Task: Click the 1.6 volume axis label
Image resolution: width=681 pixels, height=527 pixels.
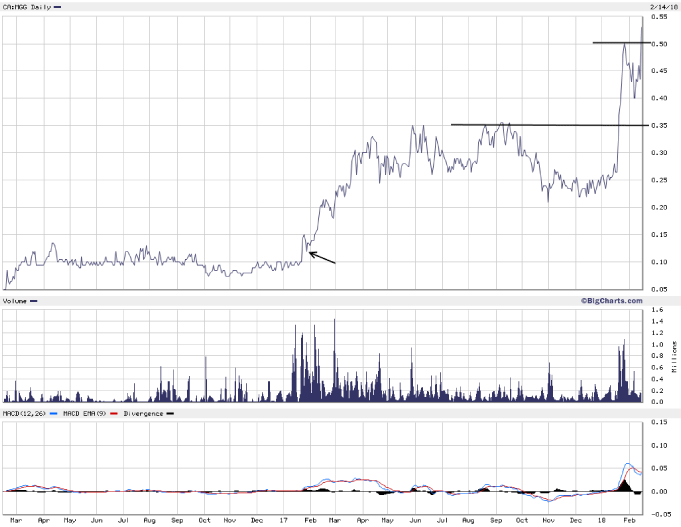Action: coord(658,310)
